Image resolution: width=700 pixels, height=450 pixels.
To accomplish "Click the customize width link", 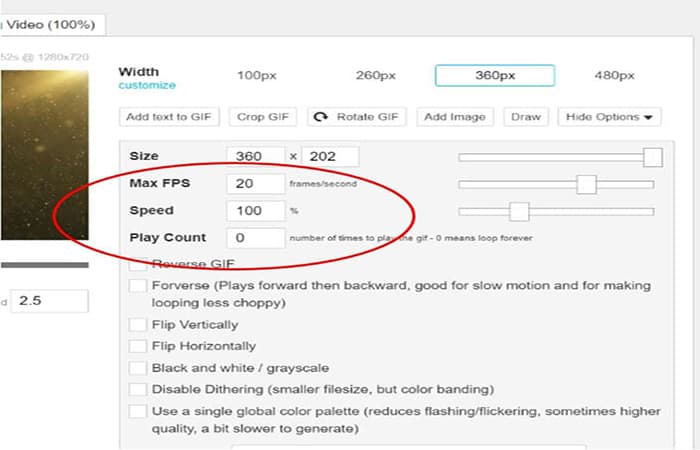I will pyautogui.click(x=146, y=86).
